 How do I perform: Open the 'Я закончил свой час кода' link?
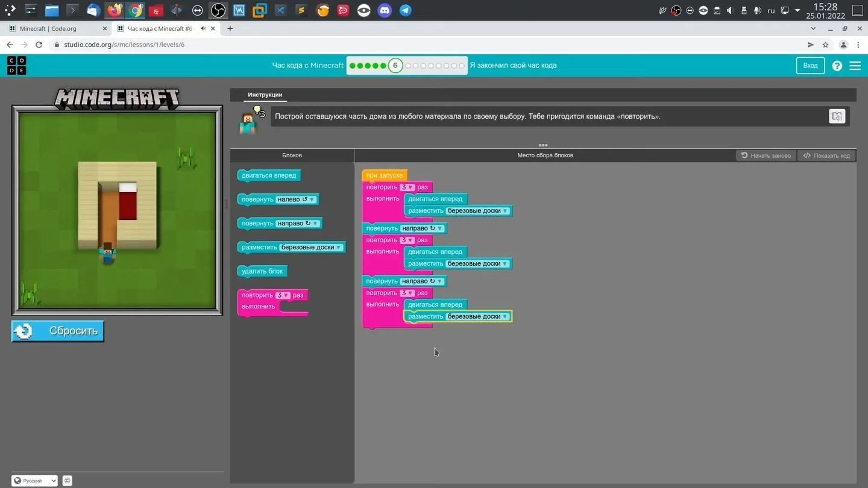click(513, 66)
